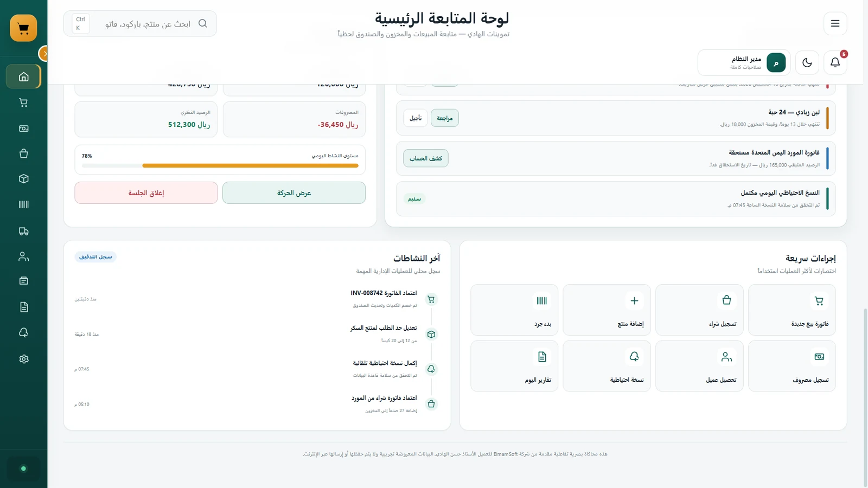Focus the product search input field
868x488 pixels.
[148, 24]
